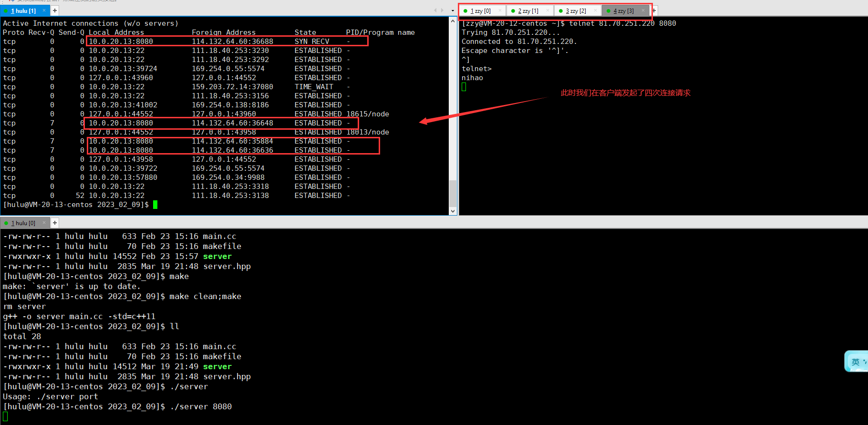Click the 'Local Address' column header
The width and height of the screenshot is (868, 425).
(x=116, y=32)
